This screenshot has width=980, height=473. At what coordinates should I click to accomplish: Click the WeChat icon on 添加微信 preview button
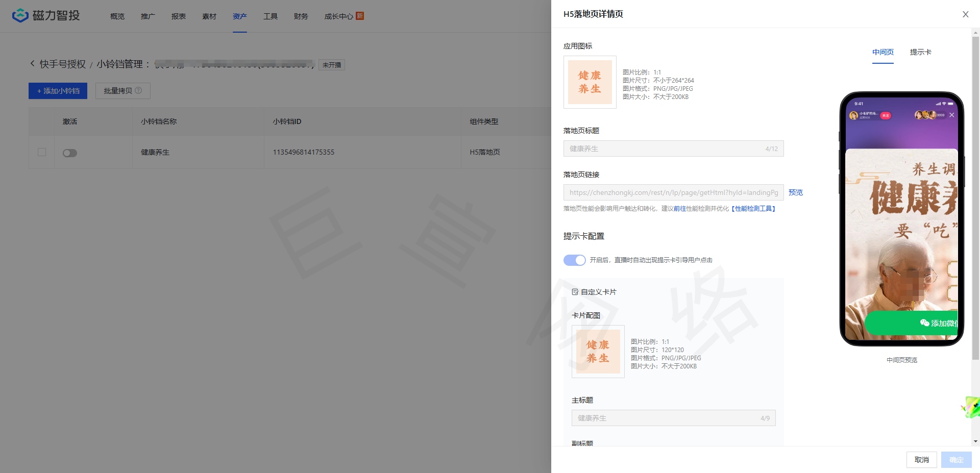tap(924, 322)
